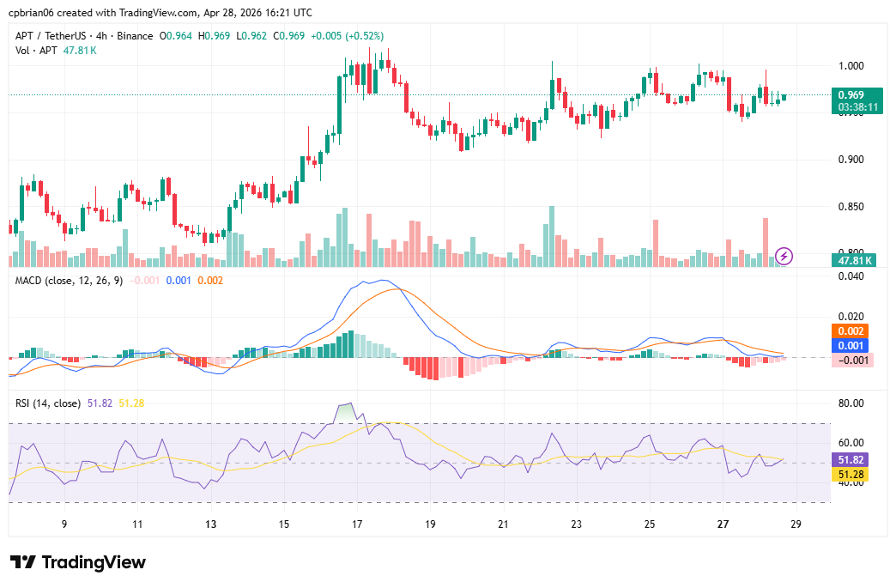Click the 1.000 price axis level
Image resolution: width=896 pixels, height=588 pixels.
(851, 66)
